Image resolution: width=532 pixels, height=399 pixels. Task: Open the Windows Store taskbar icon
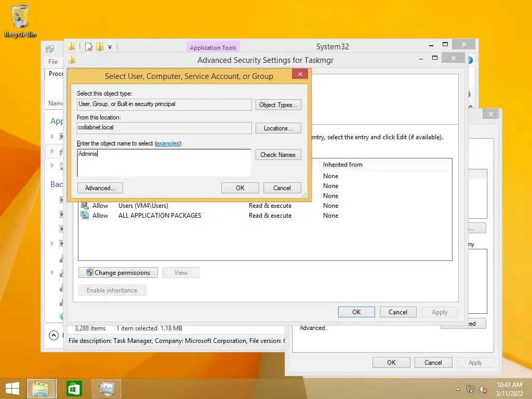[74, 389]
